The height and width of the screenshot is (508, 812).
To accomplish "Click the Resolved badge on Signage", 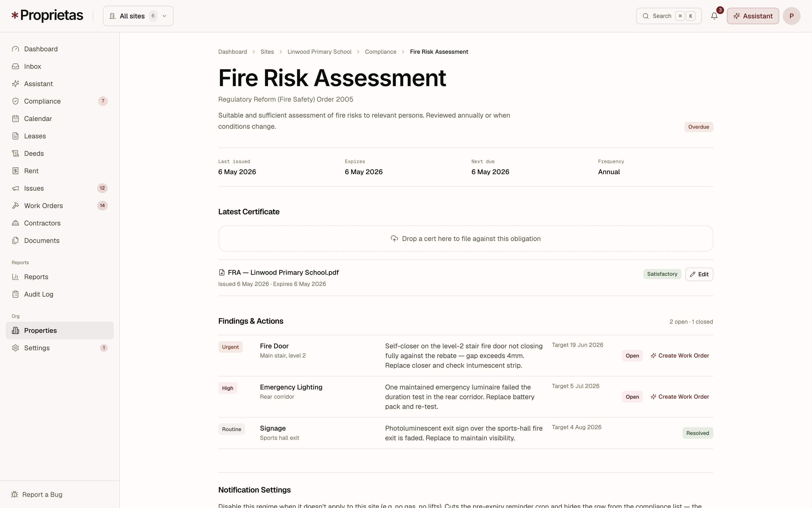I will tap(698, 433).
